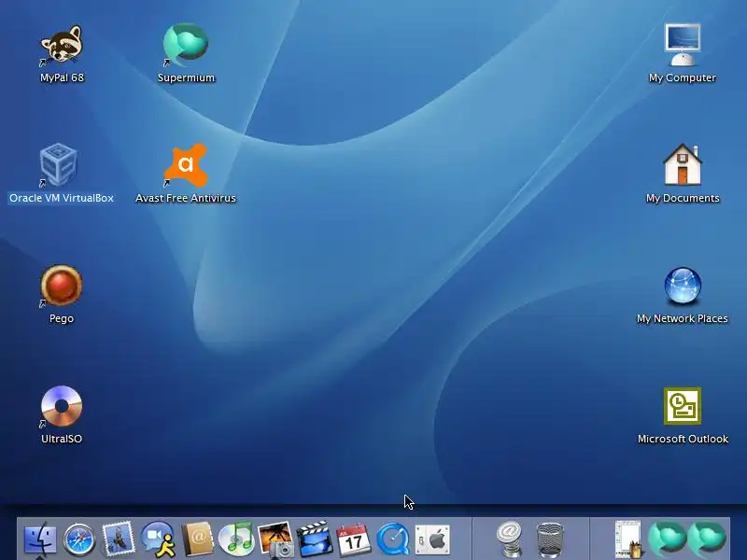Open the UltraISO disc shortcut

62,406
